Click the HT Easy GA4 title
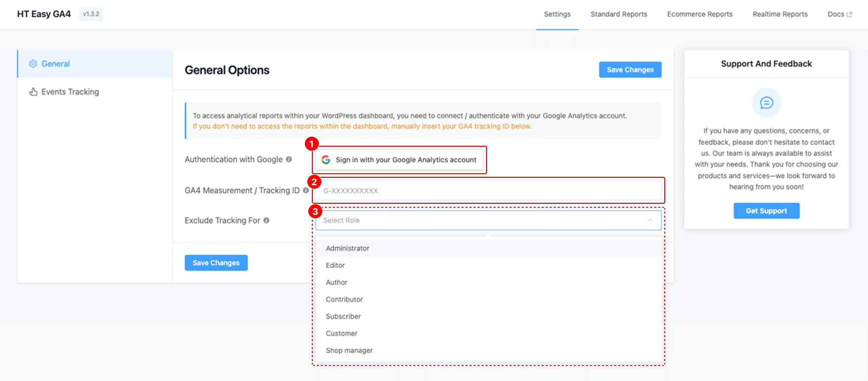 [44, 14]
